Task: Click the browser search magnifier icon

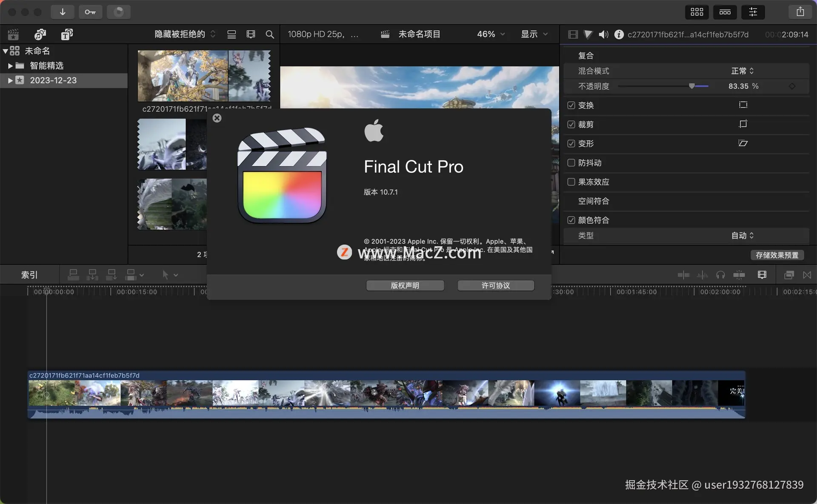Action: pos(270,34)
